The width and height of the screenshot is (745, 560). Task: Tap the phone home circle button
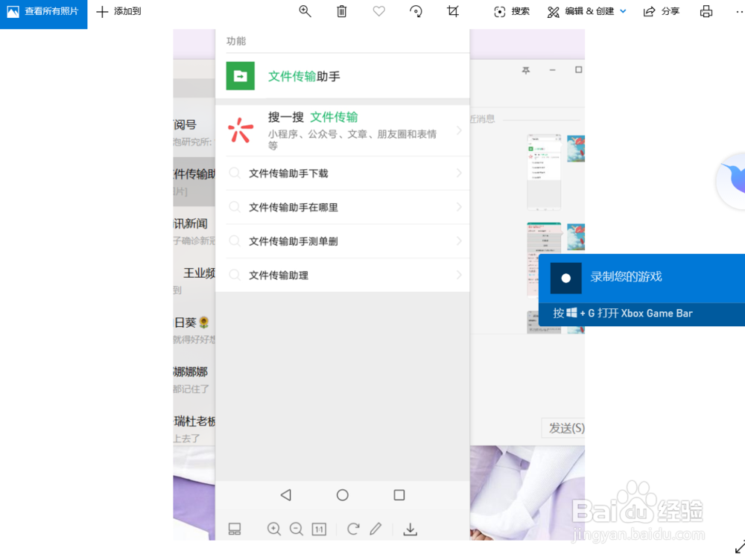click(x=343, y=495)
